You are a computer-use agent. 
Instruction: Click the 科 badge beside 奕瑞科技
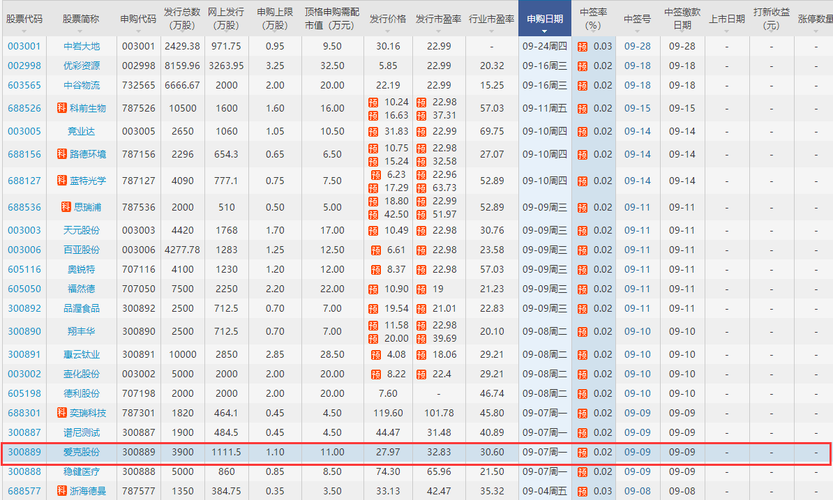[x=62, y=413]
